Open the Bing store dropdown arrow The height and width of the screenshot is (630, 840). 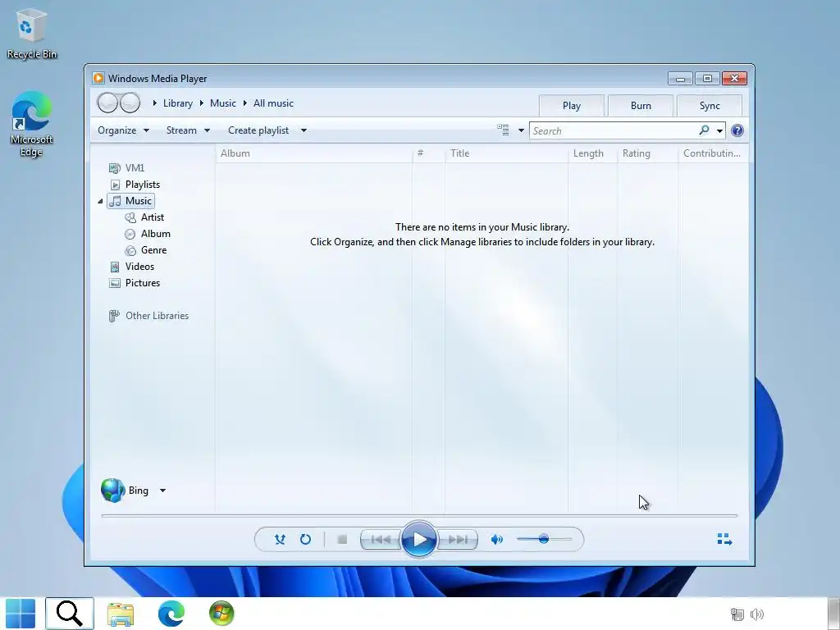coord(162,491)
